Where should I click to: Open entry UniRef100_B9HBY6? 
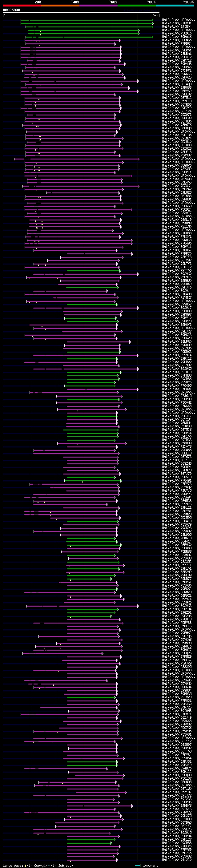[177, 806]
